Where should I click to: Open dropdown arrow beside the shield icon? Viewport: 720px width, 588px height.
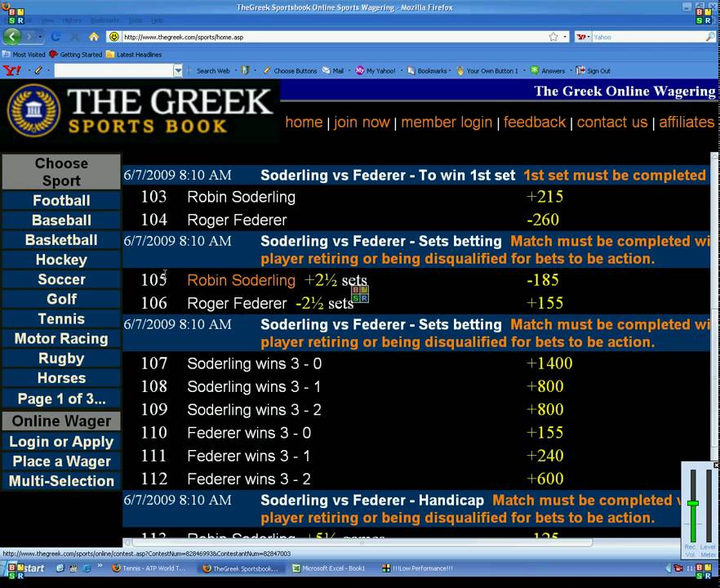(256, 71)
